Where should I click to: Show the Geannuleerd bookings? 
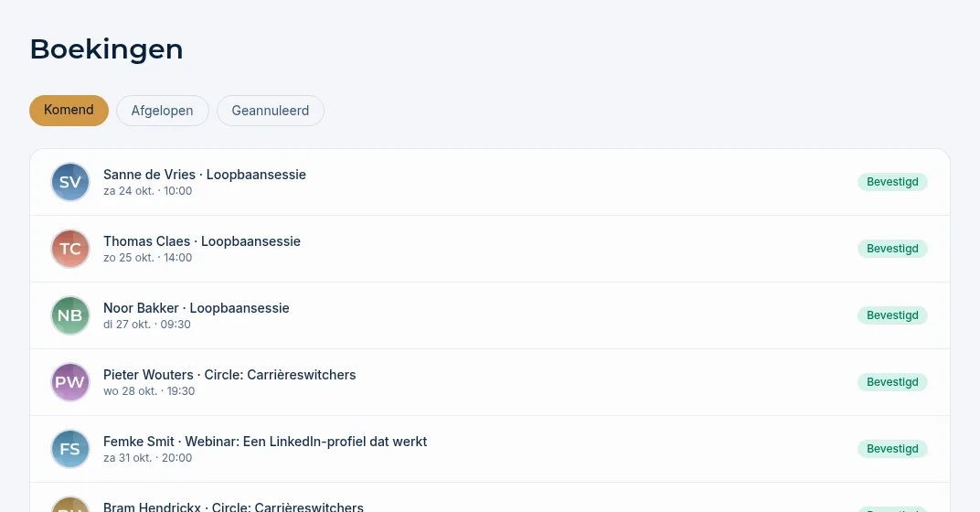[271, 111]
